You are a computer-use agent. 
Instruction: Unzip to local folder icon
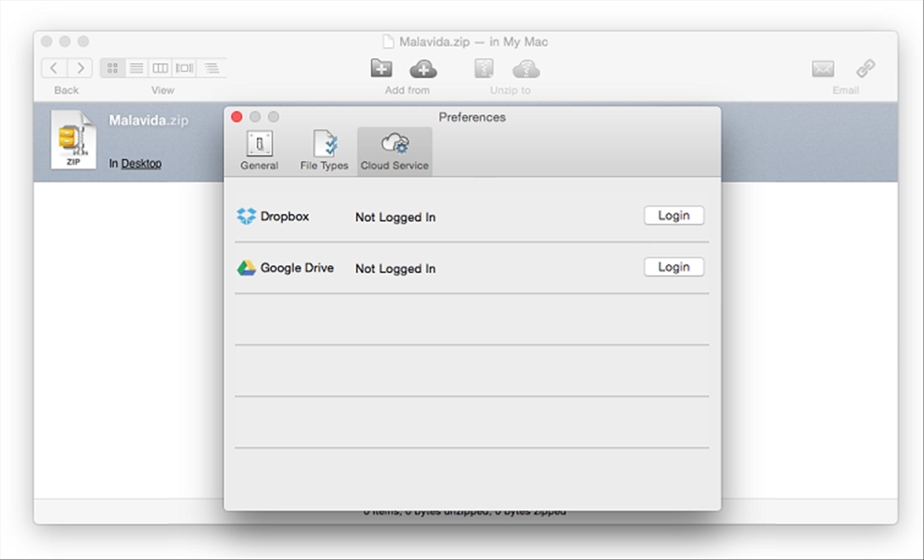pos(484,68)
